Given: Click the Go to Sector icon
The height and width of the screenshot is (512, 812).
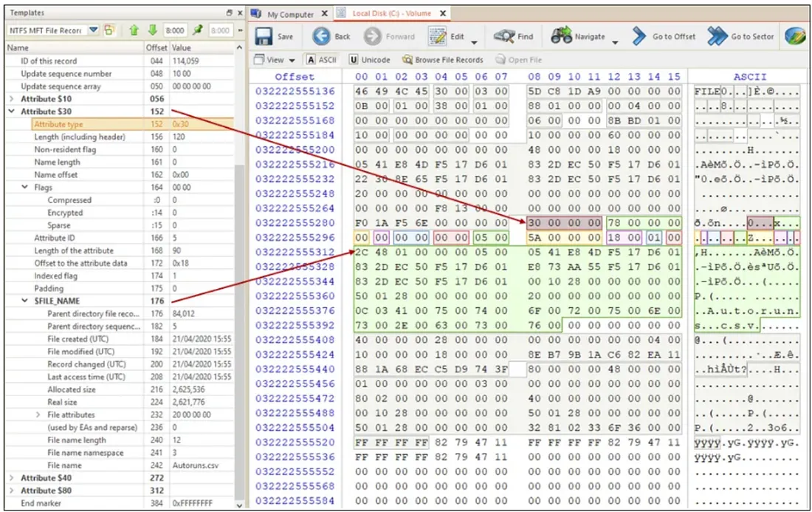Looking at the screenshot, I should tap(718, 37).
